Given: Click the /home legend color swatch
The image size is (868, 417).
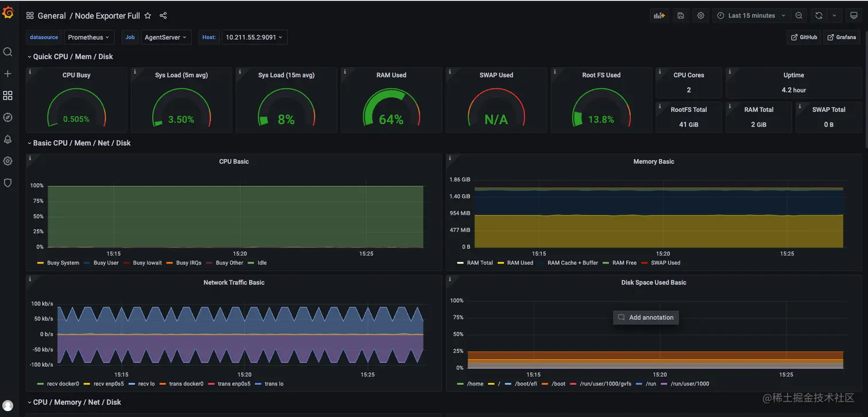Looking at the screenshot, I should click(460, 384).
